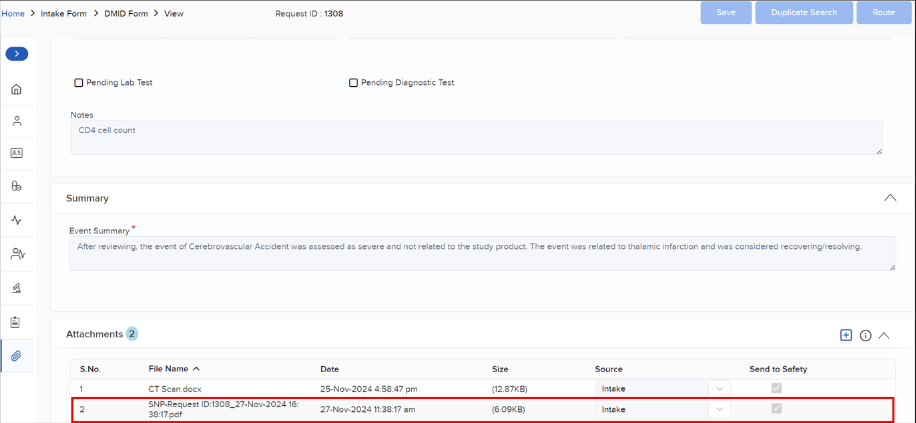Click the info icon in Attachments header
This screenshot has width=916, height=423.
coord(865,335)
